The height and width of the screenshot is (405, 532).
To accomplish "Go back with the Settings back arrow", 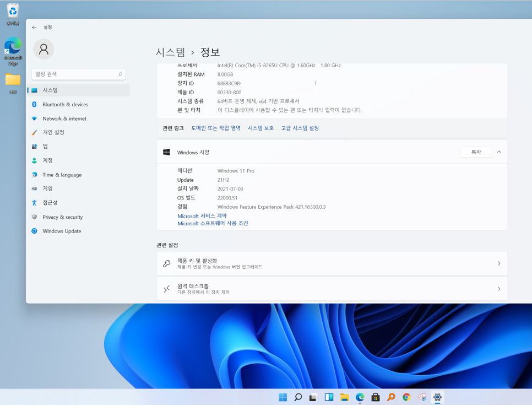I will 34,28.
